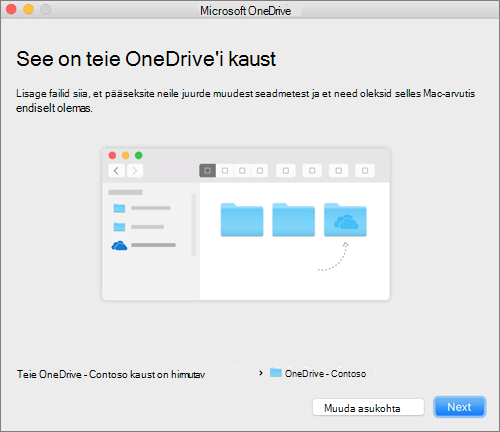Screen dimensions: 500x432
Task: Click the Microsoft OneDrive window title
Action: (x=245, y=11)
